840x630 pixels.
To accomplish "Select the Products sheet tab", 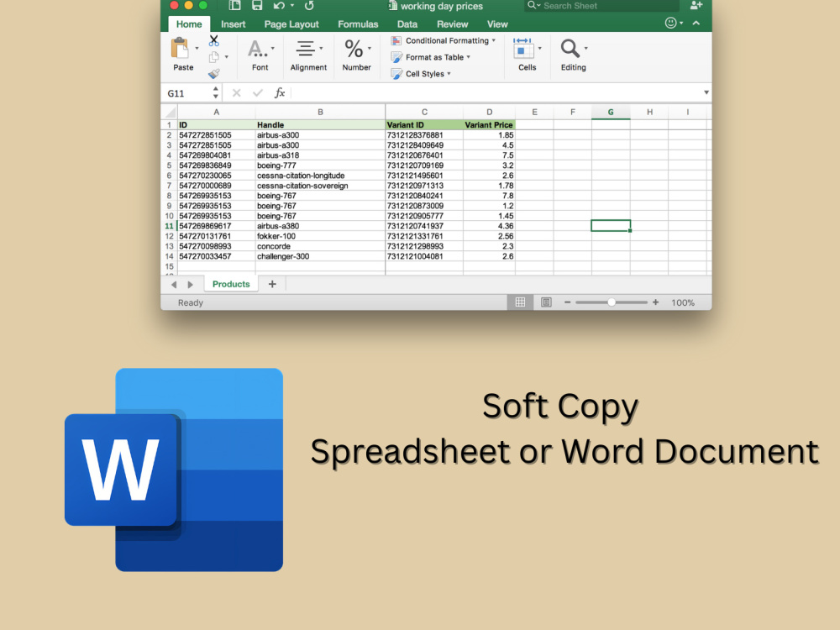I will tap(231, 284).
